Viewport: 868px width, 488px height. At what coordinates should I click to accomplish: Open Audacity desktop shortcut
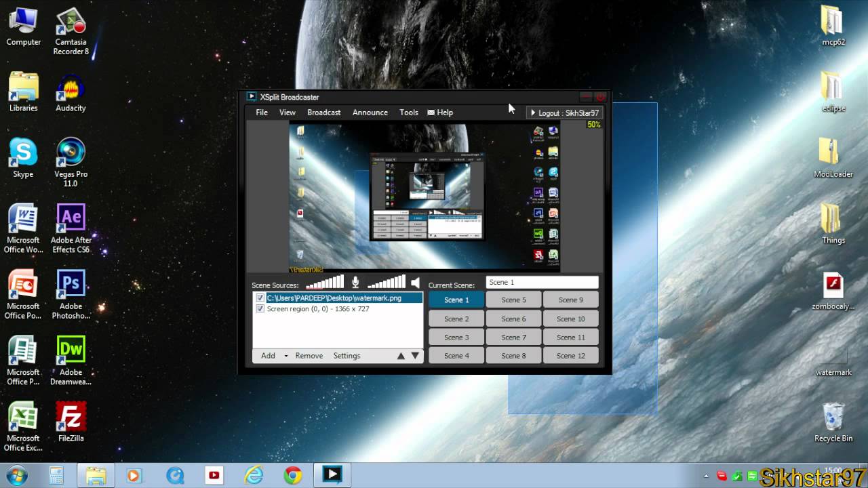pos(71,94)
